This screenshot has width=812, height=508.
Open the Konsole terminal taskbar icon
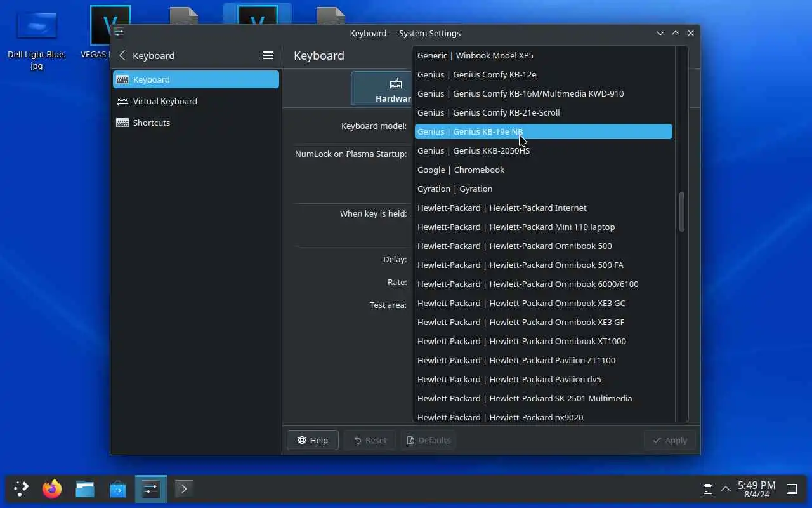point(184,489)
